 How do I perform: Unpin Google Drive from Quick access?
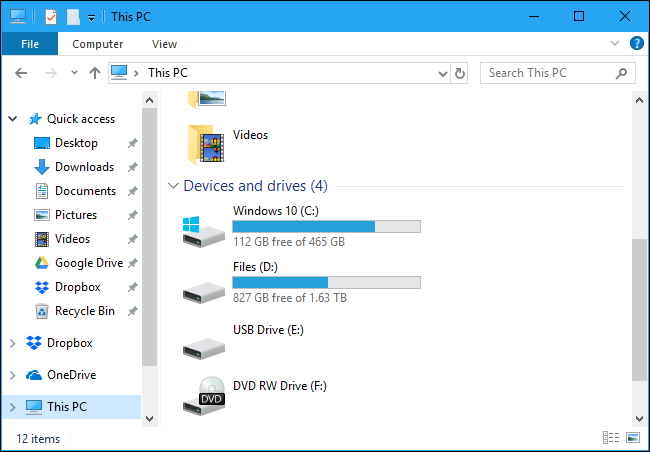133,263
